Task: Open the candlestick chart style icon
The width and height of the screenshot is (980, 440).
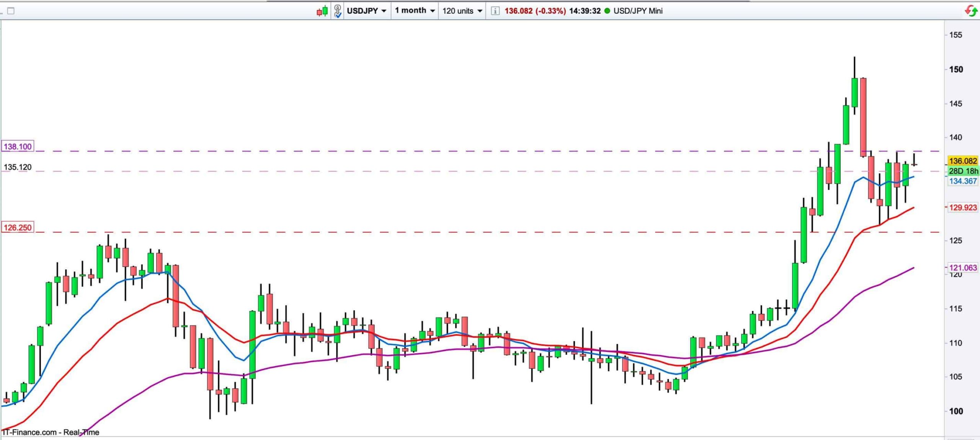Action: tap(322, 11)
